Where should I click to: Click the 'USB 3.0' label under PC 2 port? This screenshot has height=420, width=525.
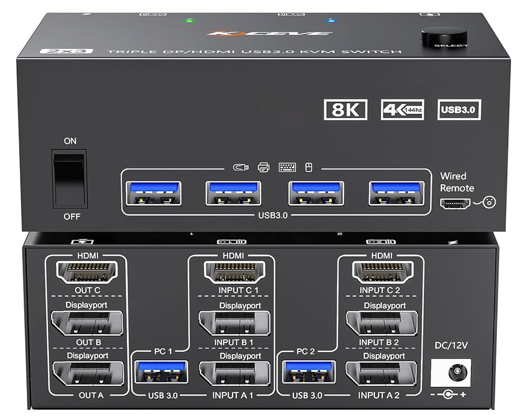[307, 395]
